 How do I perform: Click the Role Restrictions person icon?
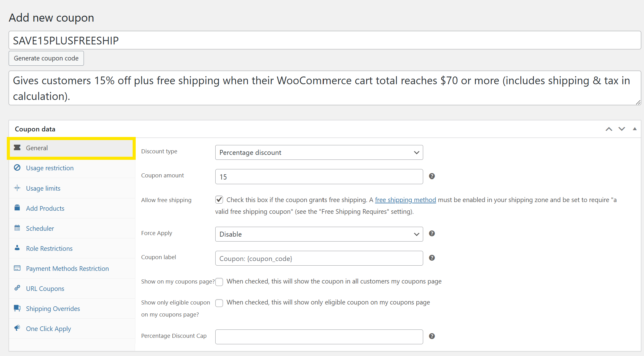[17, 248]
